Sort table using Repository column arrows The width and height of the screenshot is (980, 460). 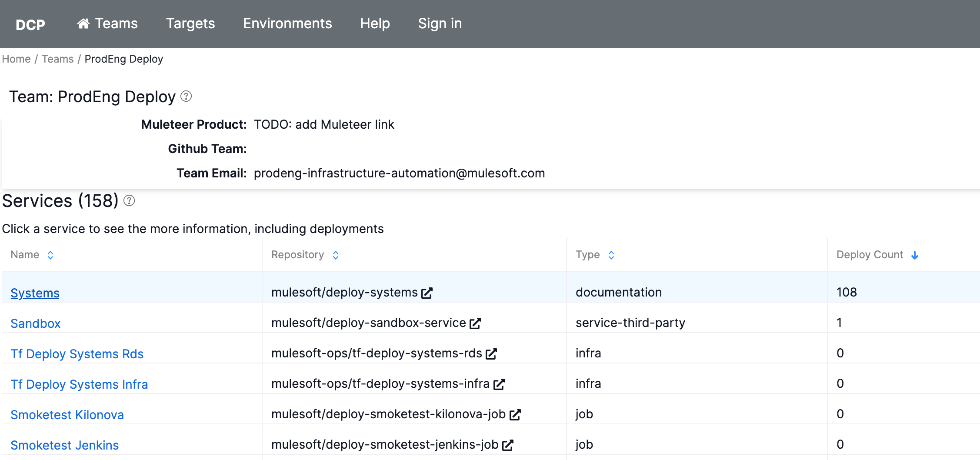coord(336,255)
